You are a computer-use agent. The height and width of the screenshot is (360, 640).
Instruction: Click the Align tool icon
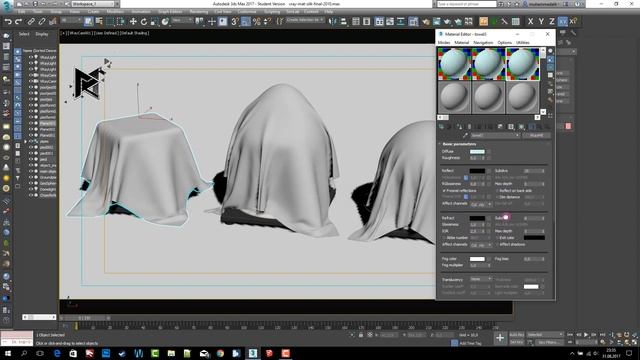tap(343, 22)
